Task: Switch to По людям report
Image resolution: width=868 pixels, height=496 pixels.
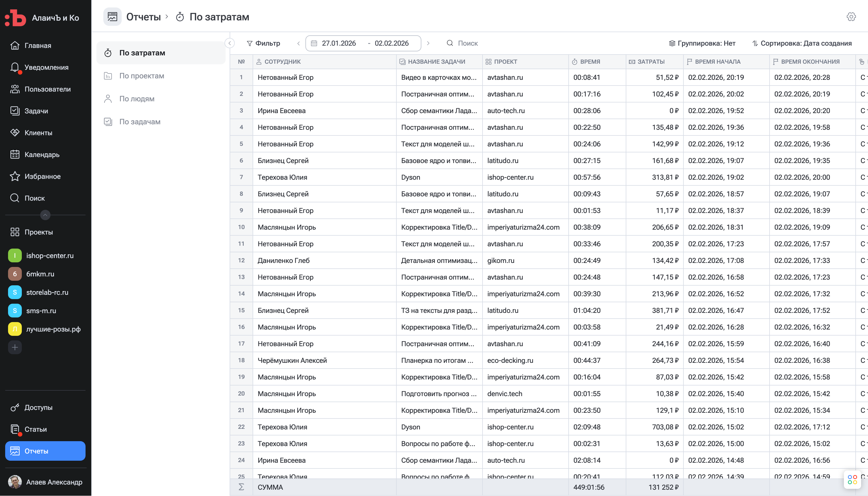Action: [137, 99]
